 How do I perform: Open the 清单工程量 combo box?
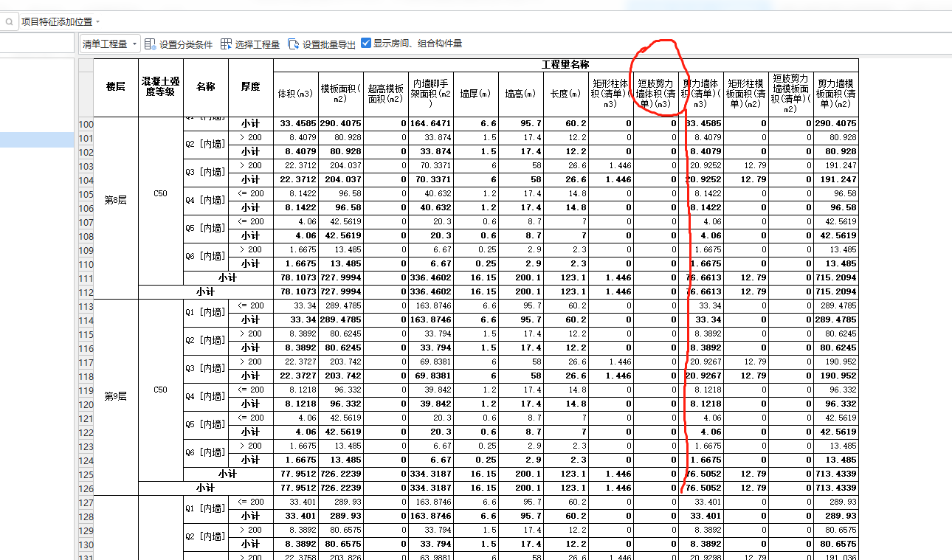click(109, 44)
